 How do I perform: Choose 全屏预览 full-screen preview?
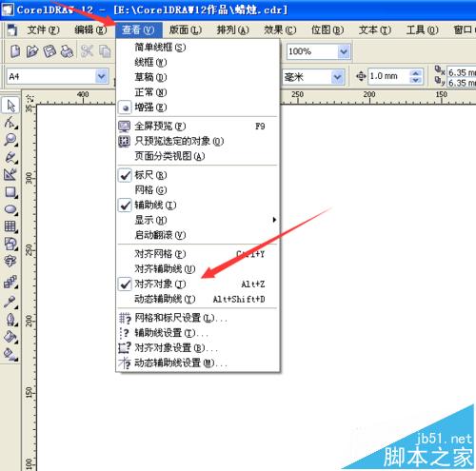coord(198,127)
